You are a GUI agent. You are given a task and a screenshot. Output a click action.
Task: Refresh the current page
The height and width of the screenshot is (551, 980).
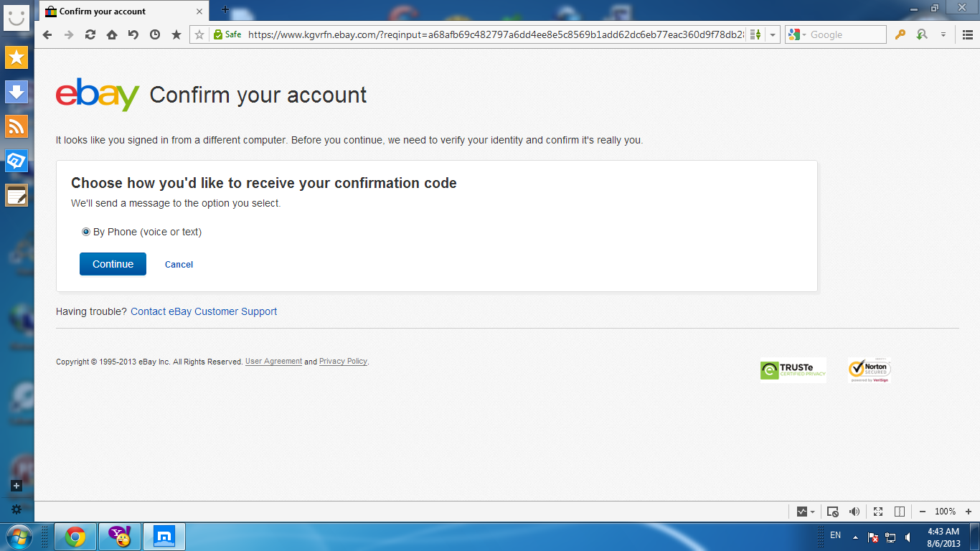click(90, 34)
